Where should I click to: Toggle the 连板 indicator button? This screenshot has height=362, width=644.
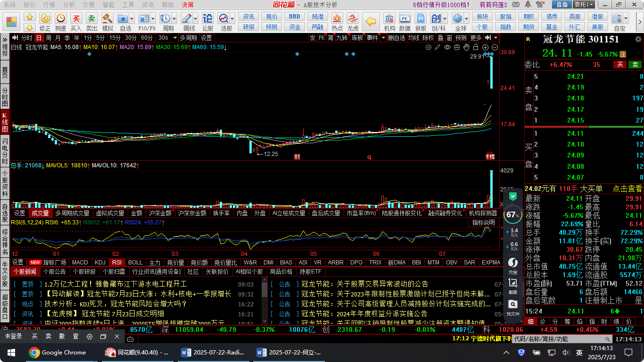pos(357,38)
